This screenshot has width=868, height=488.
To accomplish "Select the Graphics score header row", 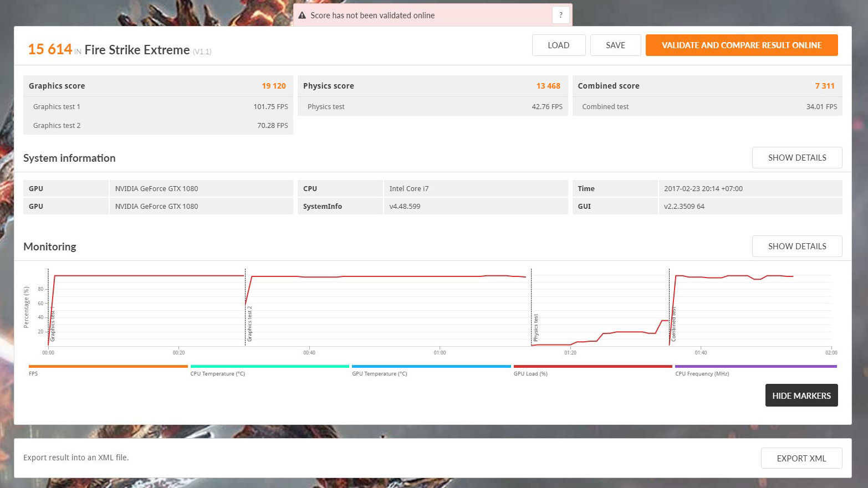I will pos(157,86).
